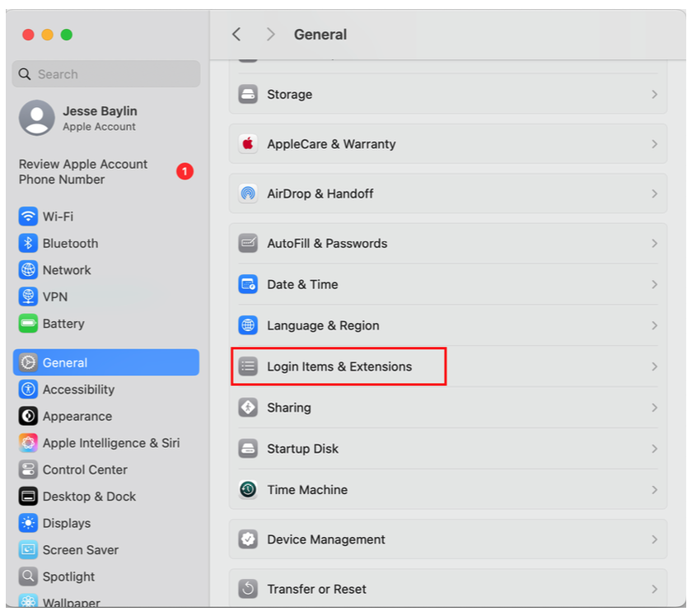Open the Accessibility sidebar label
This screenshot has width=692, height=616.
pyautogui.click(x=78, y=390)
